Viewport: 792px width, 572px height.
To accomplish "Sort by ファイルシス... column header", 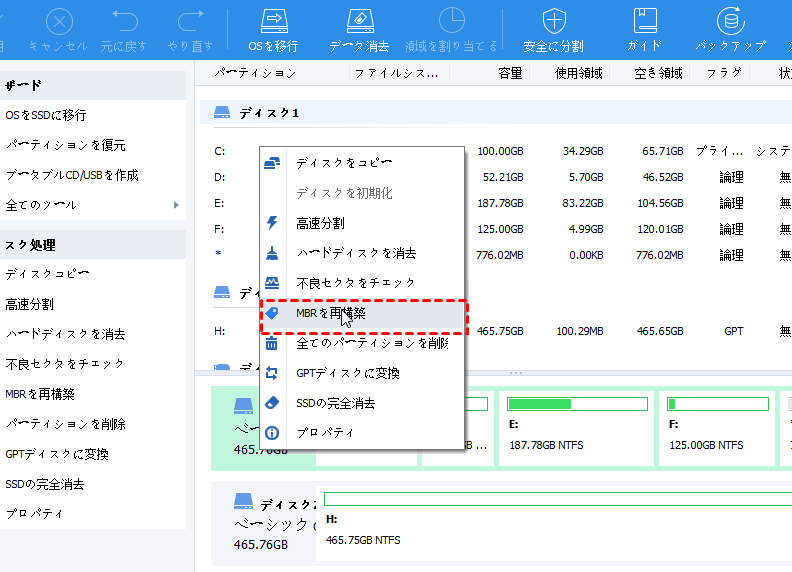I will (x=397, y=74).
